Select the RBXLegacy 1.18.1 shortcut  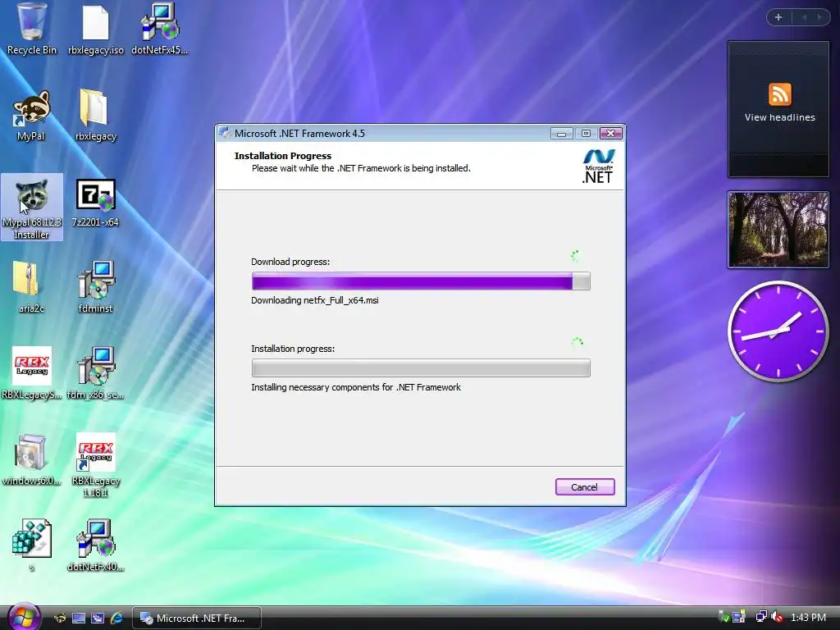tap(95, 465)
